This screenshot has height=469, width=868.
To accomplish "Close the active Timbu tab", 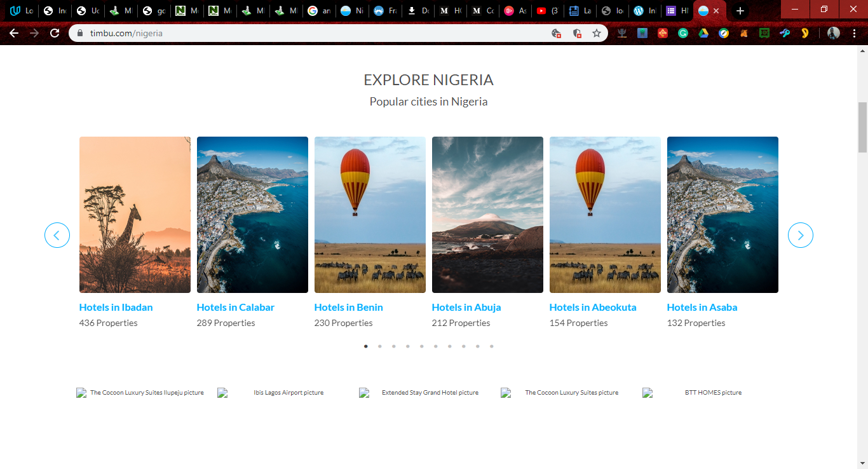I will click(716, 11).
